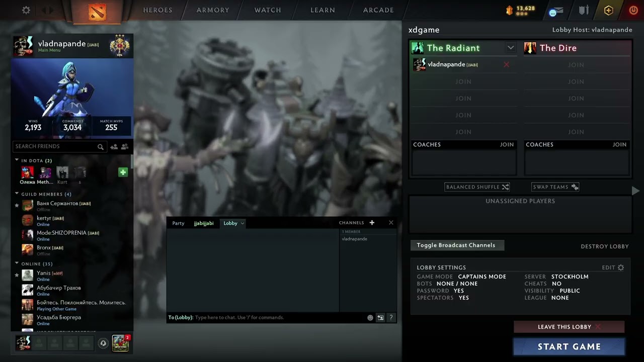Collapse the Online friends group

point(17,263)
